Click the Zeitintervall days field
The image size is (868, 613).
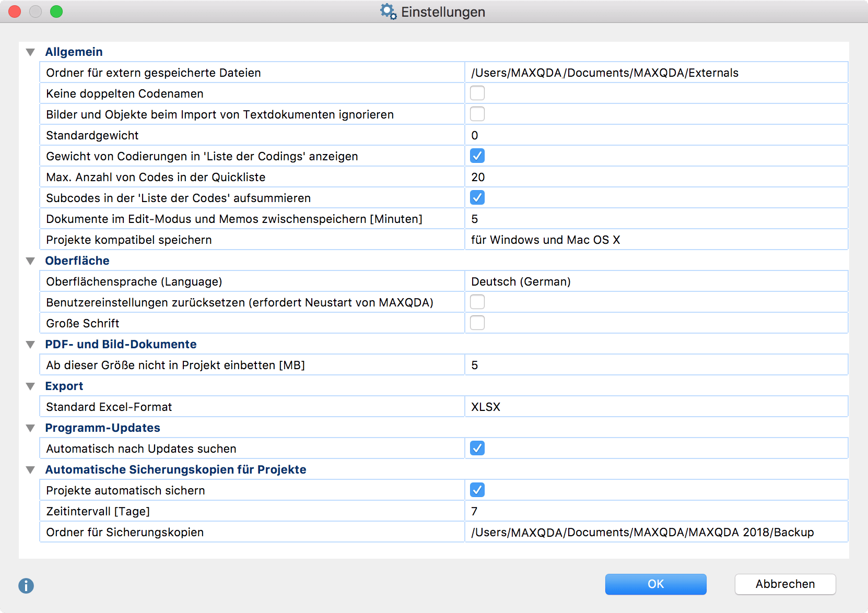tap(574, 511)
